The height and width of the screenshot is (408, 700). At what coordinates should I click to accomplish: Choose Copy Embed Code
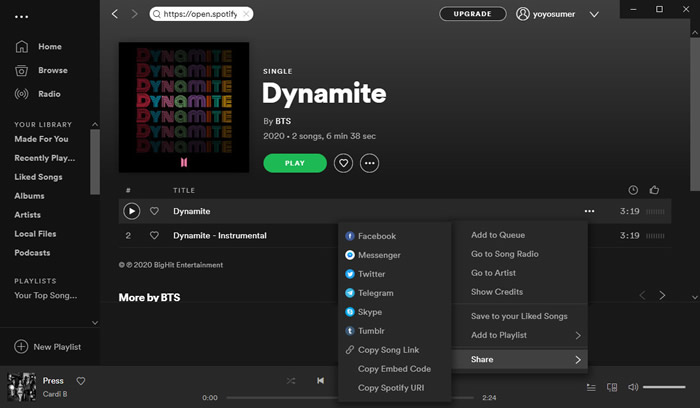394,369
